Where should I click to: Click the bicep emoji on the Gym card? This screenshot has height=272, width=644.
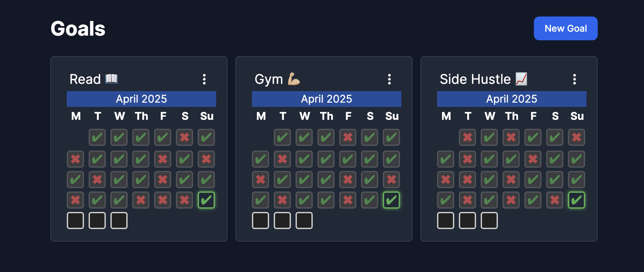click(x=294, y=79)
